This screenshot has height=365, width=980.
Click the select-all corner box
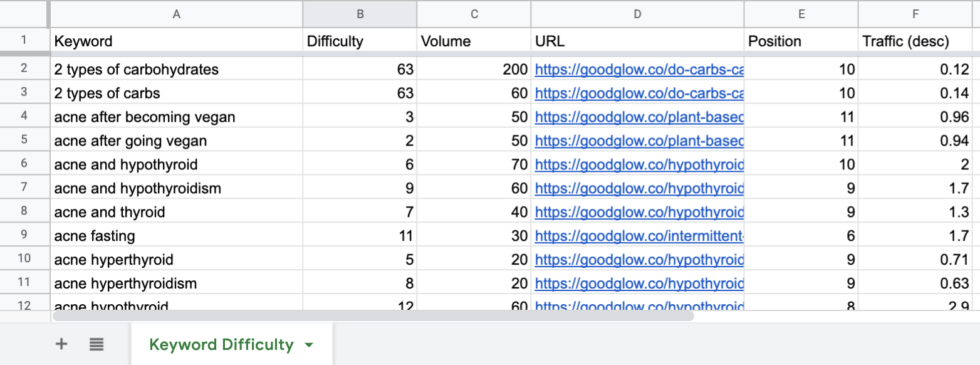(24, 14)
